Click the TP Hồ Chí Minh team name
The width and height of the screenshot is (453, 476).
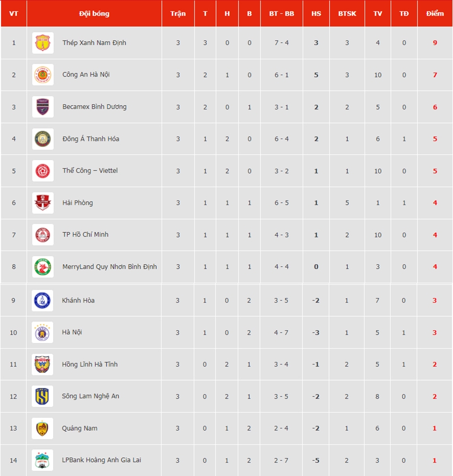[85, 234]
